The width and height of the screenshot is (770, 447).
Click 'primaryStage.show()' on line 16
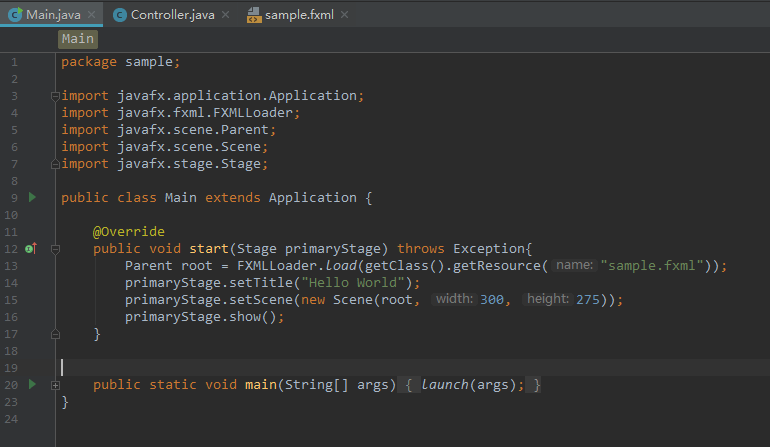[x=201, y=317]
